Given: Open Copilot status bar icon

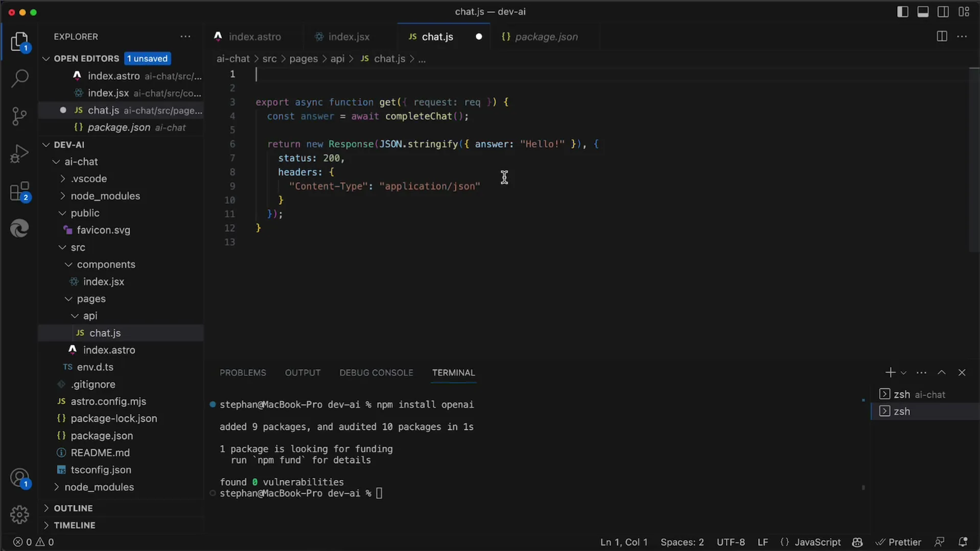Looking at the screenshot, I should tap(857, 542).
